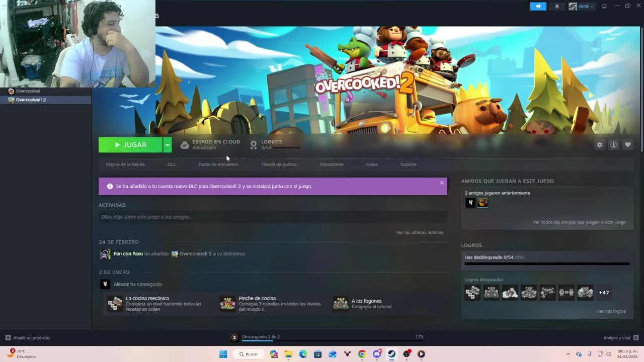Click Alexxiz avatar in activity feed
The height and width of the screenshot is (362, 644).
point(105,284)
